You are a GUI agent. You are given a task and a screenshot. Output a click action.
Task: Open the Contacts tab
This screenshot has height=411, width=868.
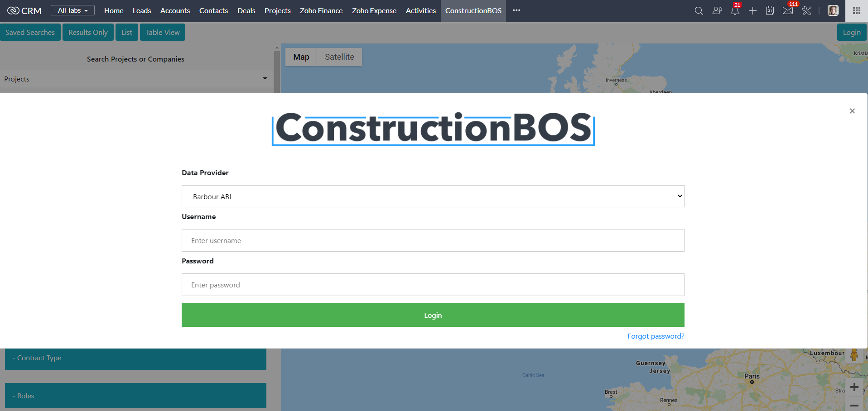tap(213, 10)
